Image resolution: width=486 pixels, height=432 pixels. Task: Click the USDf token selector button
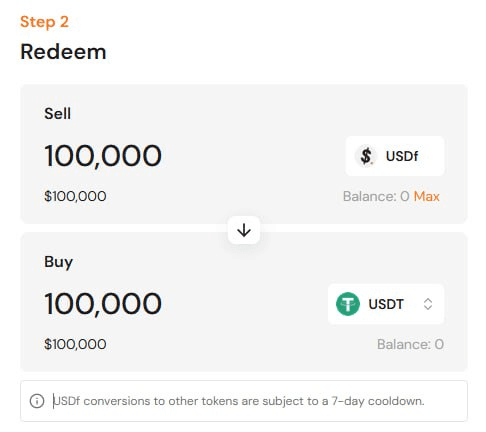(395, 156)
